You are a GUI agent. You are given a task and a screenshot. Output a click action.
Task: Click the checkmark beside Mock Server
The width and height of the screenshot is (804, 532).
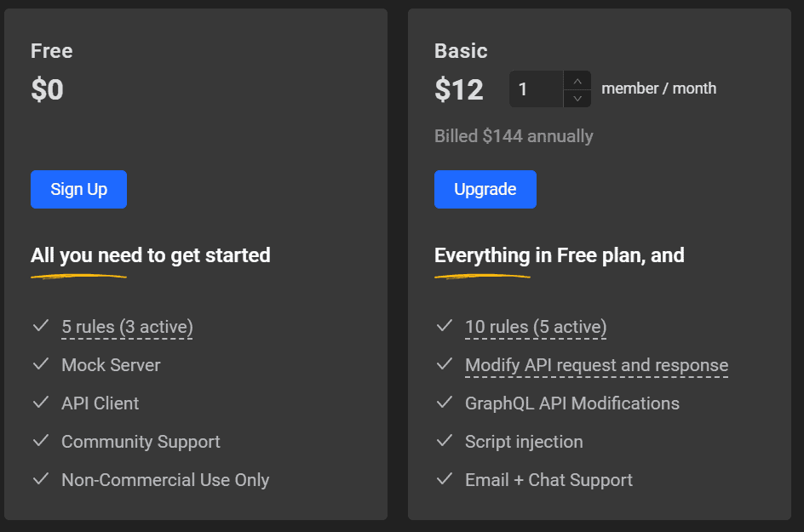pyautogui.click(x=41, y=364)
